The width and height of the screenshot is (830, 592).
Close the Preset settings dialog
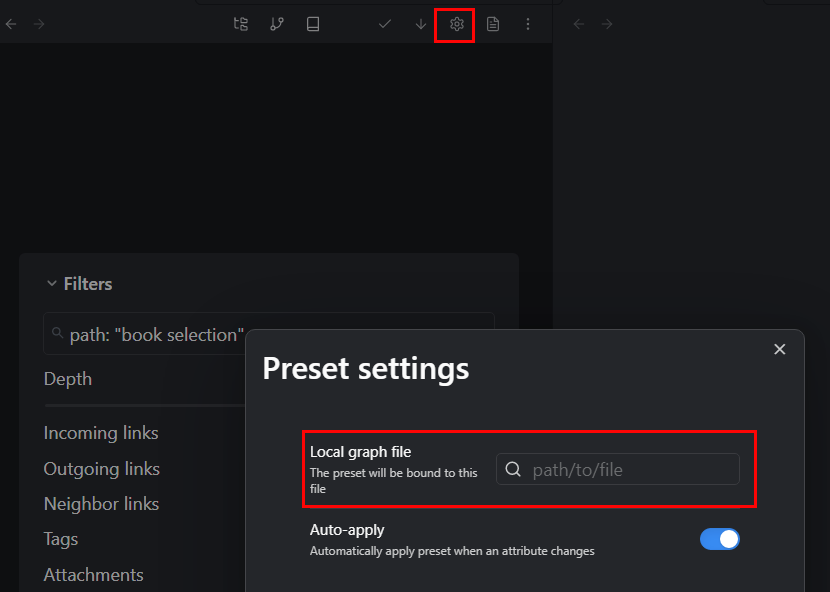pyautogui.click(x=779, y=349)
